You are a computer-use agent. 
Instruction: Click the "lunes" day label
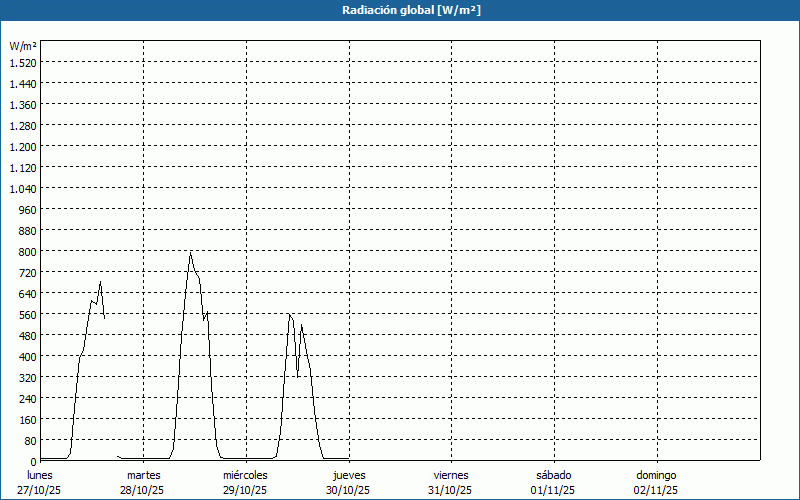point(40,475)
